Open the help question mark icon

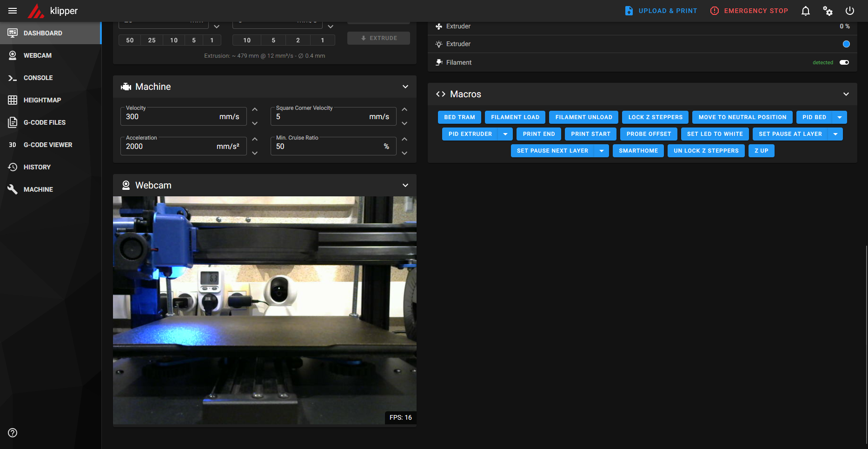(13, 433)
